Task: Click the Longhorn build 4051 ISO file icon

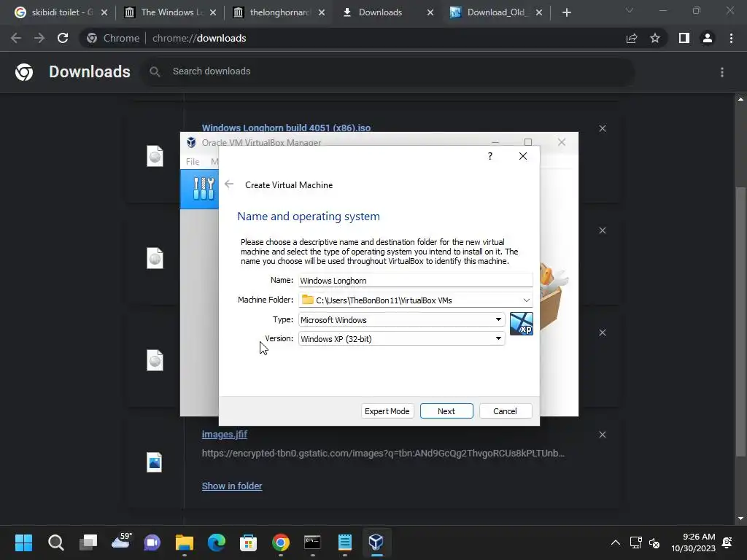Action: 155,156
